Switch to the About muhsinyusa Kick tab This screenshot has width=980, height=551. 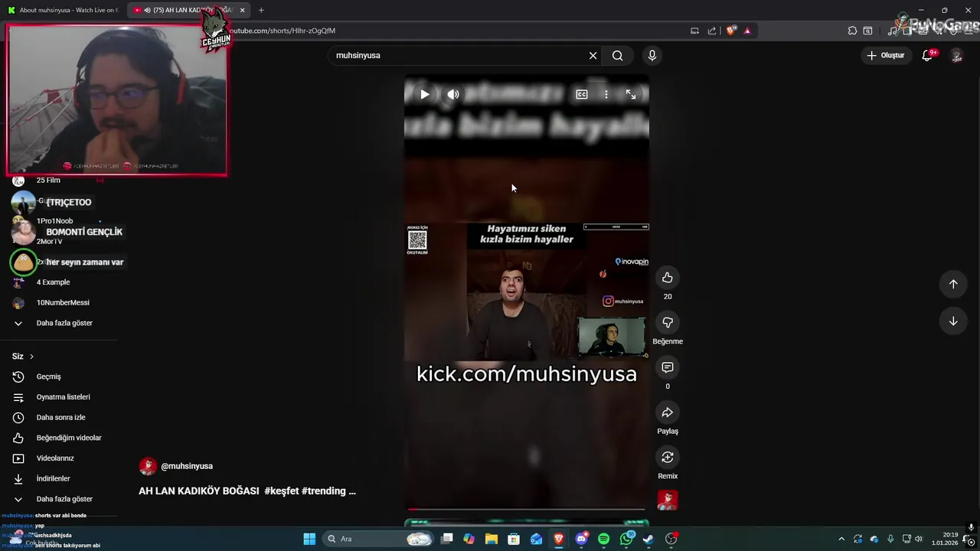point(64,10)
